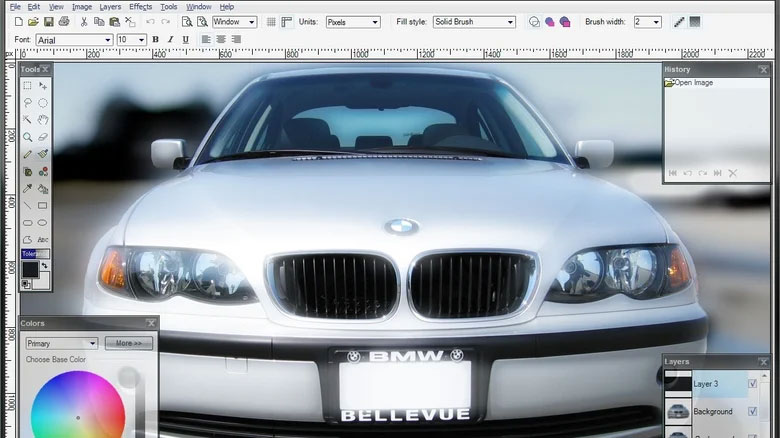Open the File menu
Image resolution: width=780 pixels, height=438 pixels.
pyautogui.click(x=15, y=7)
